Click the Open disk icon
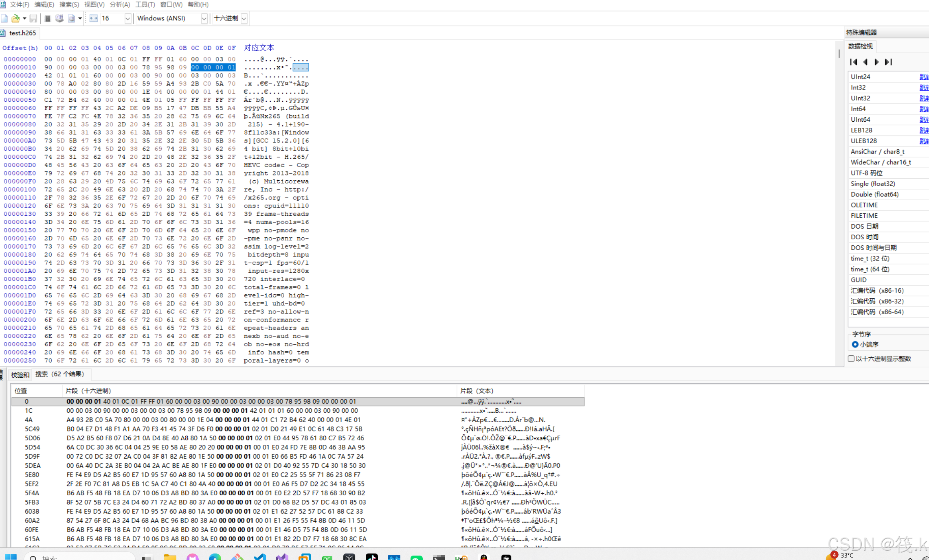Image resolution: width=929 pixels, height=560 pixels. pos(59,18)
